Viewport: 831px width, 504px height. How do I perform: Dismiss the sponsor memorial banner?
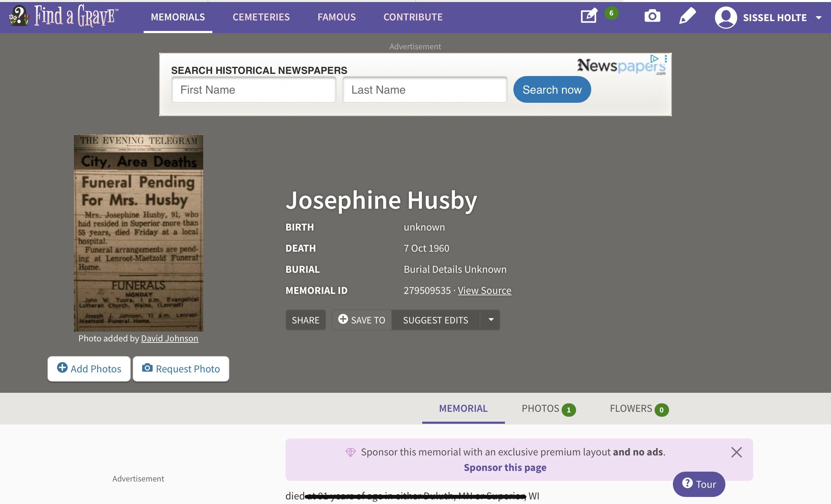point(736,452)
